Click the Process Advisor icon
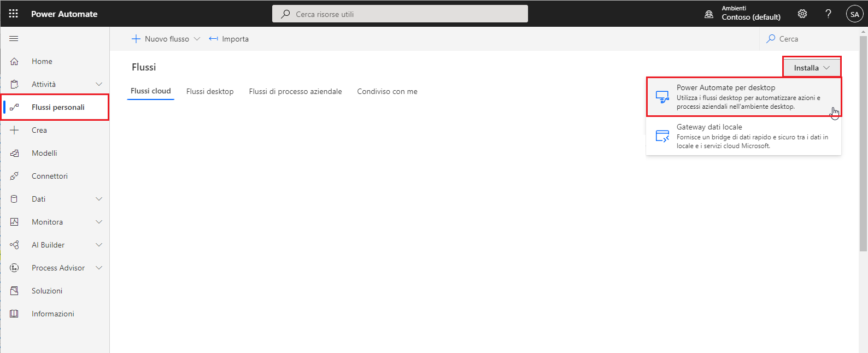Screen dimensions: 868x353 (15, 268)
